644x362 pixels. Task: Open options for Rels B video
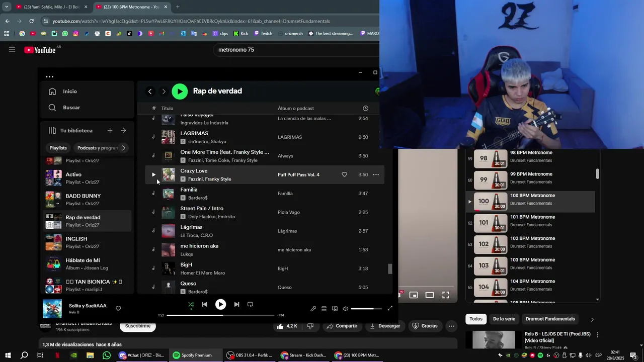click(x=598, y=335)
